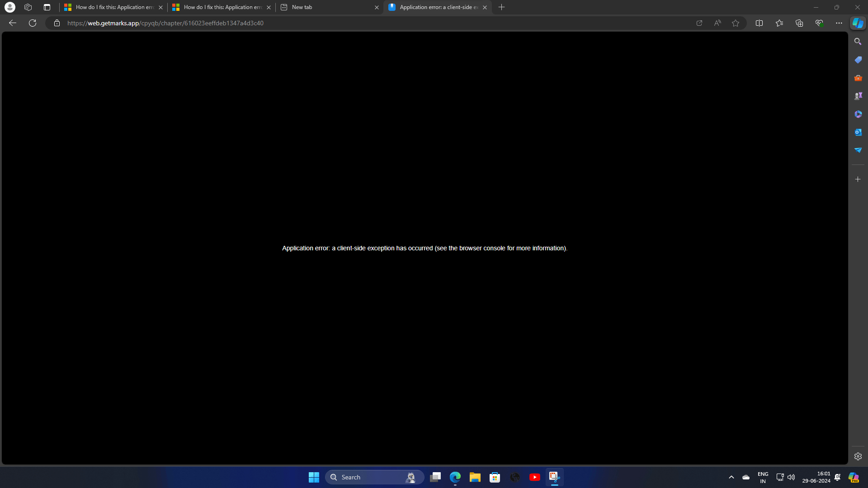
Task: Open the volume control in system tray
Action: pos(791,477)
